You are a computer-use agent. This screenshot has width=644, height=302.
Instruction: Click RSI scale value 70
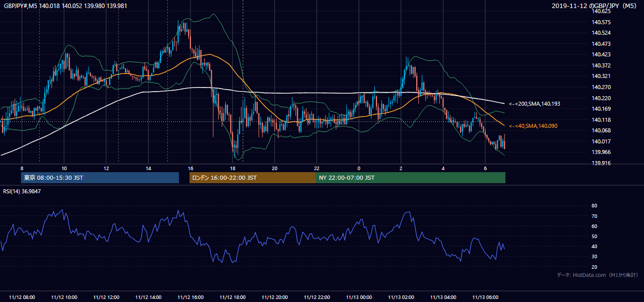click(x=595, y=216)
